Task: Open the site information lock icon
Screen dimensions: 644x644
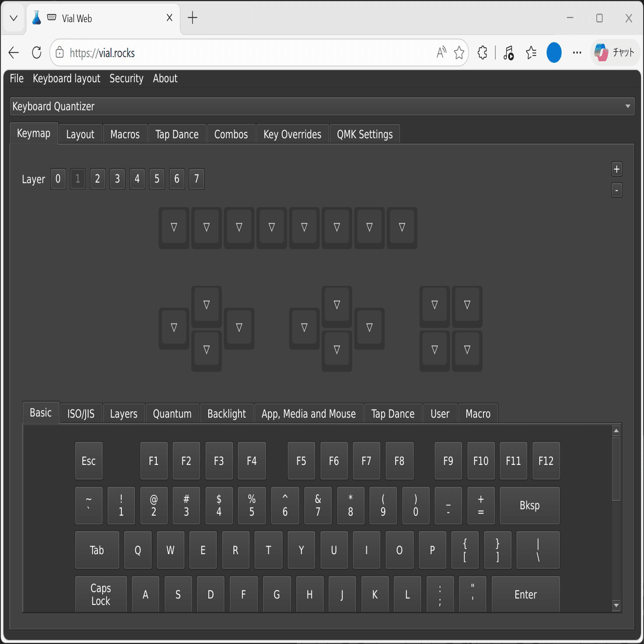Action: [60, 52]
